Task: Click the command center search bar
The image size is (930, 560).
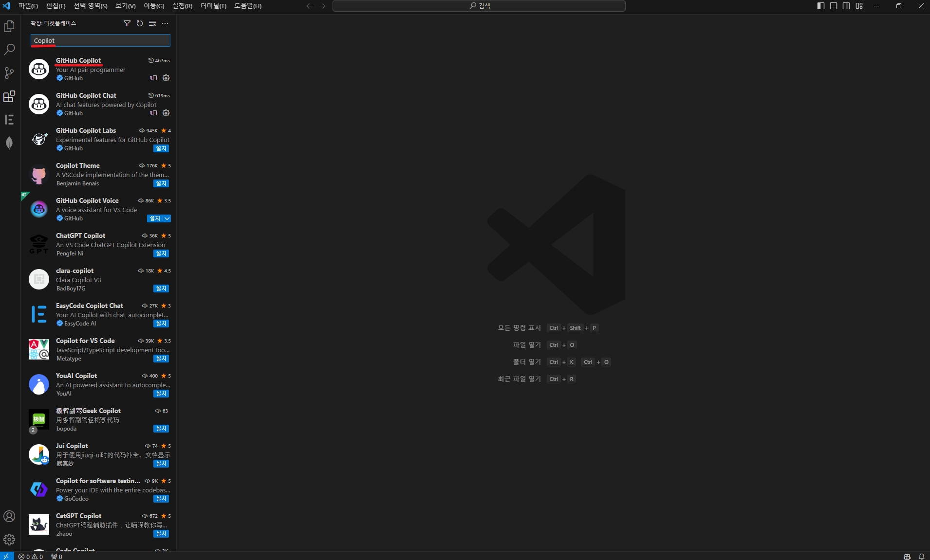Action: pos(479,6)
